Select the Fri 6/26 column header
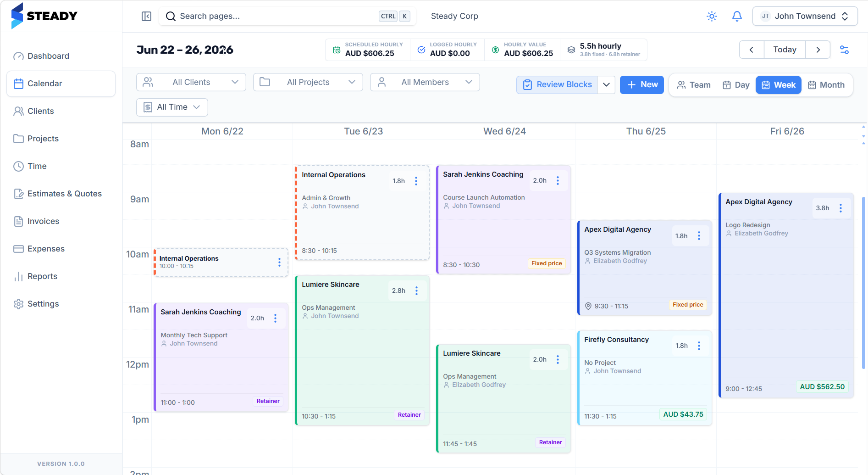This screenshot has height=475, width=868. click(787, 131)
